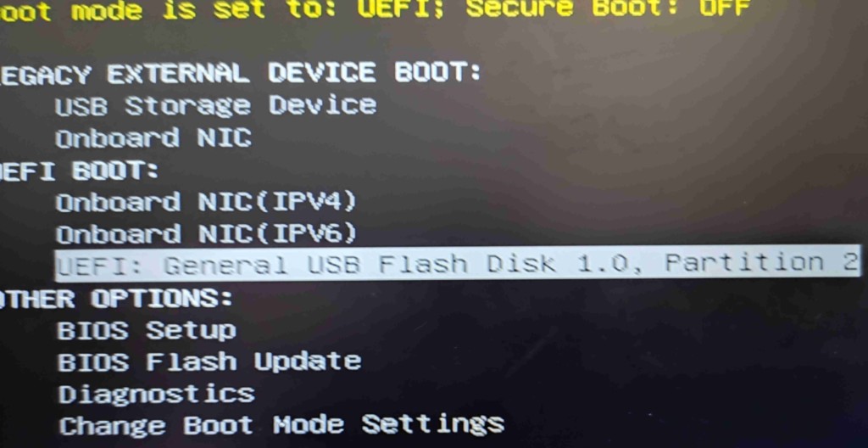Choose legacy Onboard NIC under external device boot
The image size is (868, 448).
pos(154,138)
